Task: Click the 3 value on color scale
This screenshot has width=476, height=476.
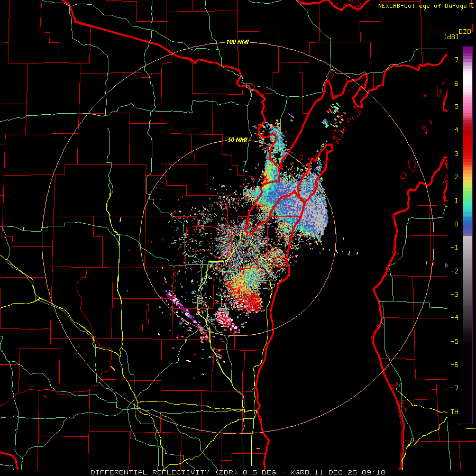Action: pos(456,153)
